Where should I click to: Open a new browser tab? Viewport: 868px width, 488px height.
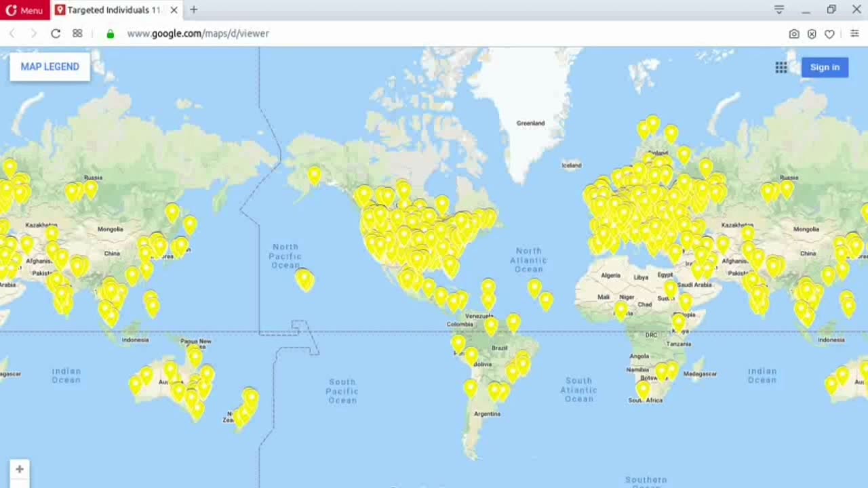pyautogui.click(x=194, y=9)
